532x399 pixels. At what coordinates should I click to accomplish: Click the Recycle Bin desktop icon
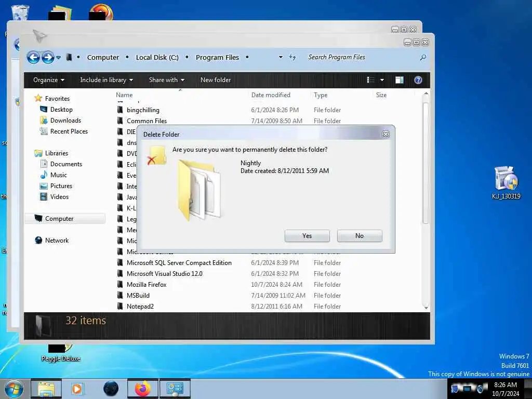click(x=20, y=12)
